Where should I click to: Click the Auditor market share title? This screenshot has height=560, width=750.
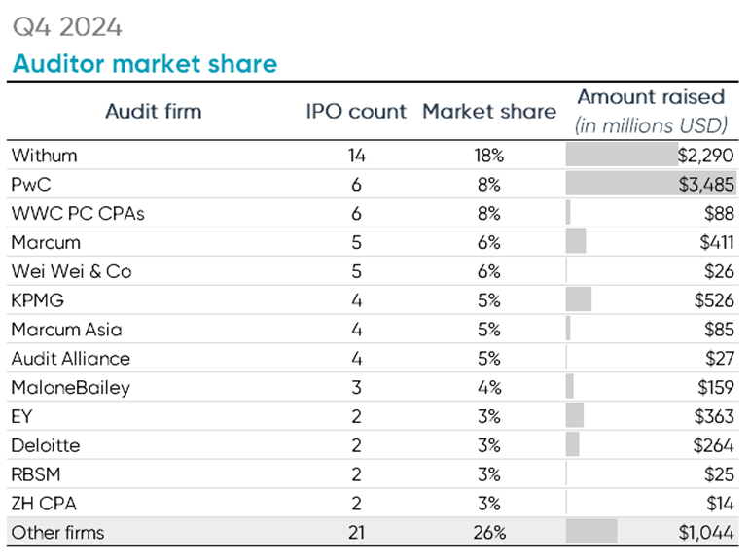[144, 64]
